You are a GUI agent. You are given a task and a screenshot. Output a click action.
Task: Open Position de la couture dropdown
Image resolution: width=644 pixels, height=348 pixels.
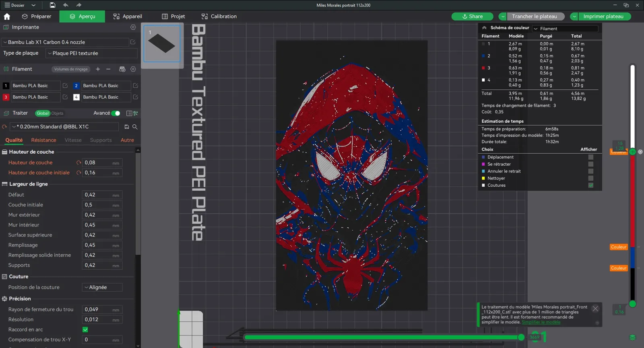click(102, 287)
